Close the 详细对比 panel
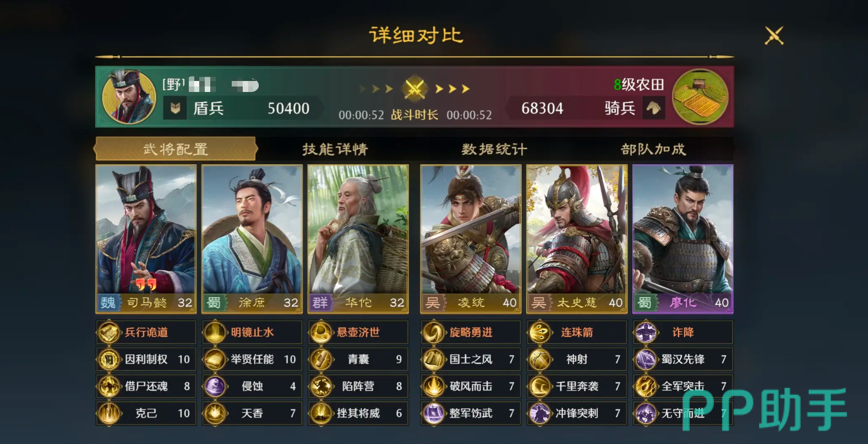This screenshot has width=868, height=444. tap(774, 36)
